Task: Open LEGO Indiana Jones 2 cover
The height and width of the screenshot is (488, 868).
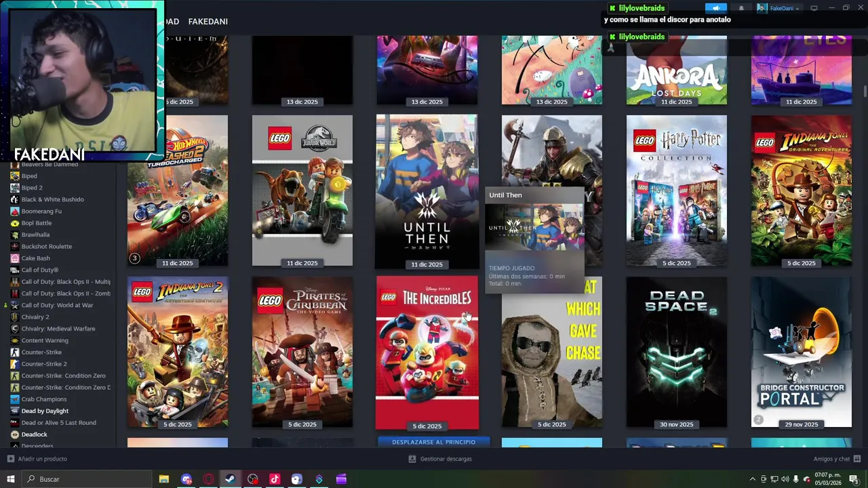Action: point(178,352)
